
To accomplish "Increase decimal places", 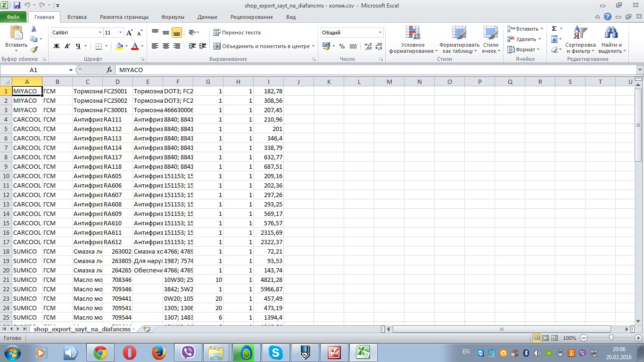I will tap(368, 46).
